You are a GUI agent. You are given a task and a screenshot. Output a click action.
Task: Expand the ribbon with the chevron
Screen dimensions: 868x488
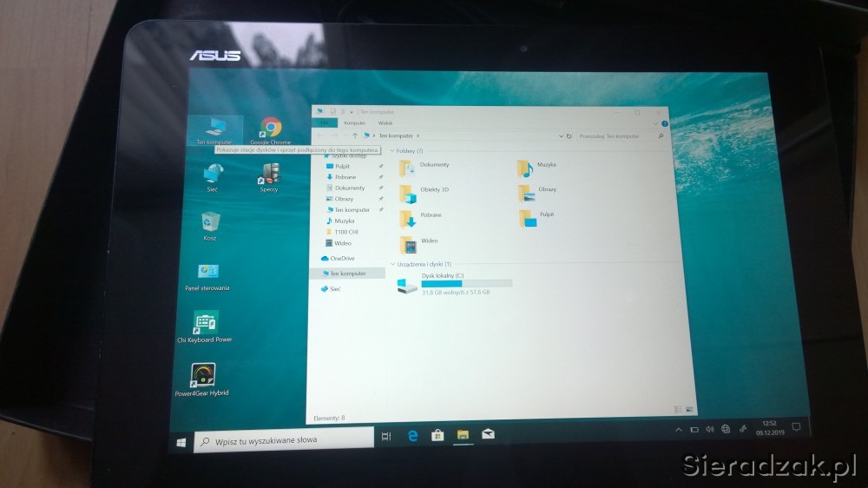click(654, 123)
